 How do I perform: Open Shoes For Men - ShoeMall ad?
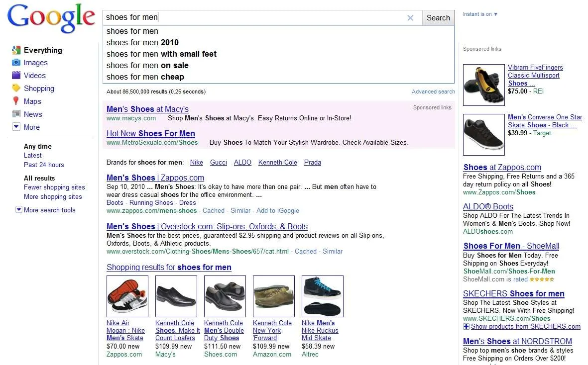[511, 246]
